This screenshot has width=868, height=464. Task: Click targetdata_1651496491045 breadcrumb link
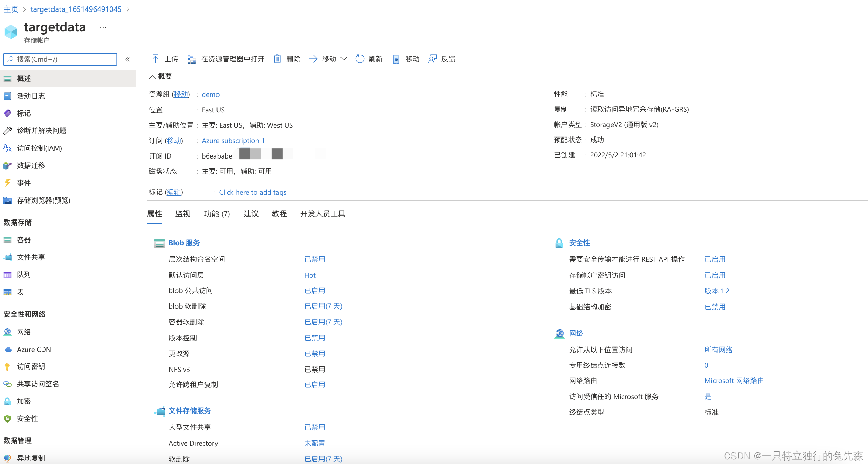tap(76, 9)
